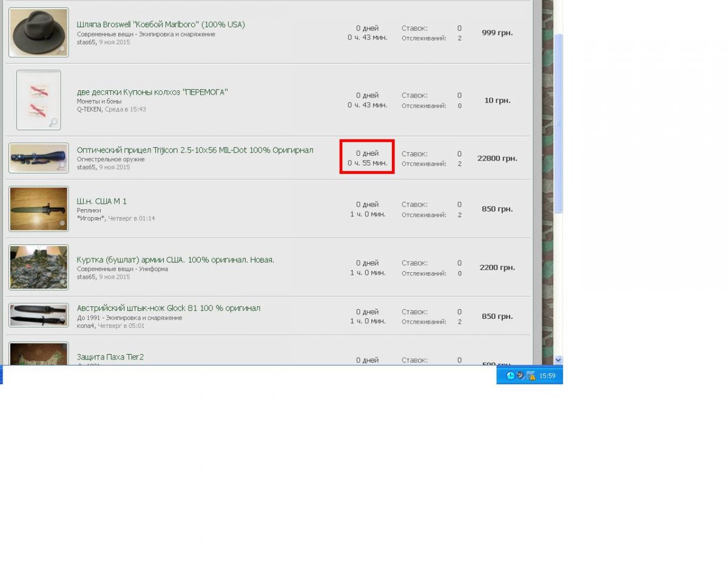
Task: Click date Четверг в 05:01
Action: [121, 326]
